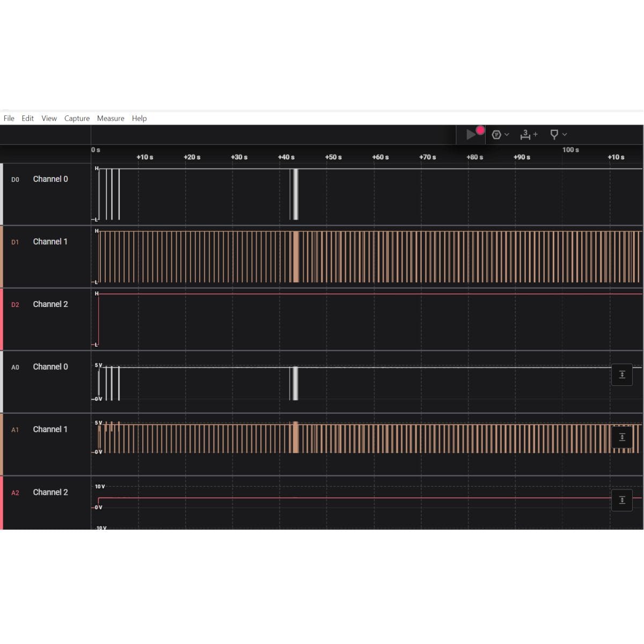This screenshot has width=644, height=644.
Task: Select the D0 Channel 0 row label
Action: pyautogui.click(x=46, y=179)
